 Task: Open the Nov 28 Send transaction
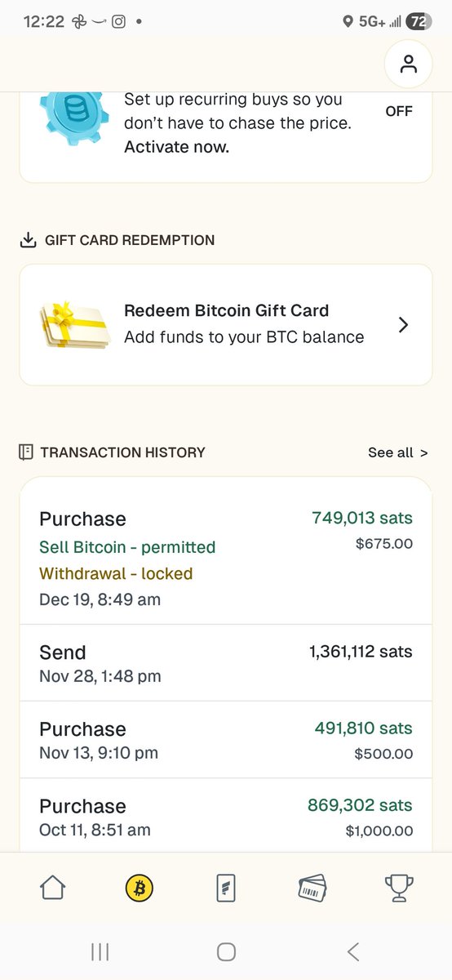226,663
